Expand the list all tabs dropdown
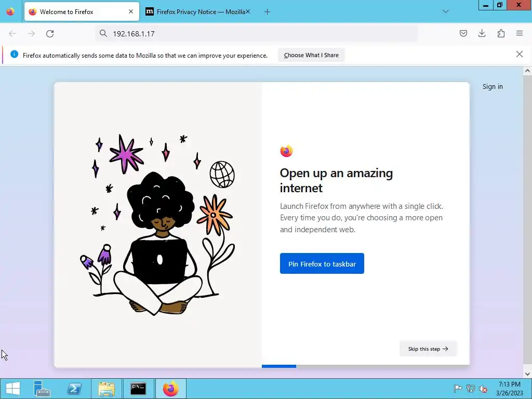532x399 pixels. click(445, 11)
